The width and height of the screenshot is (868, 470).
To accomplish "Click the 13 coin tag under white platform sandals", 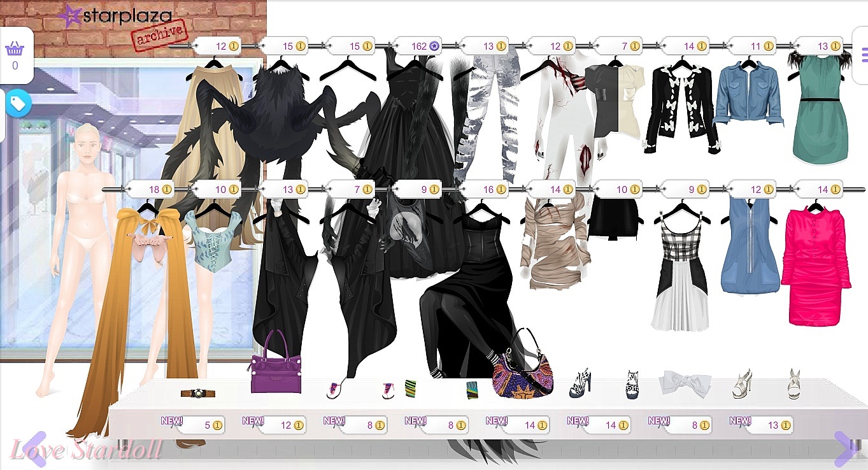I will coord(771,425).
